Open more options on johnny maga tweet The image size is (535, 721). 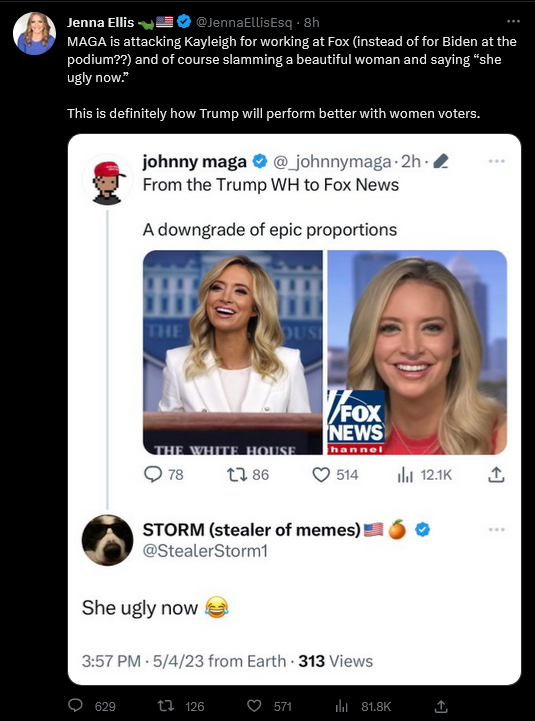pos(497,161)
